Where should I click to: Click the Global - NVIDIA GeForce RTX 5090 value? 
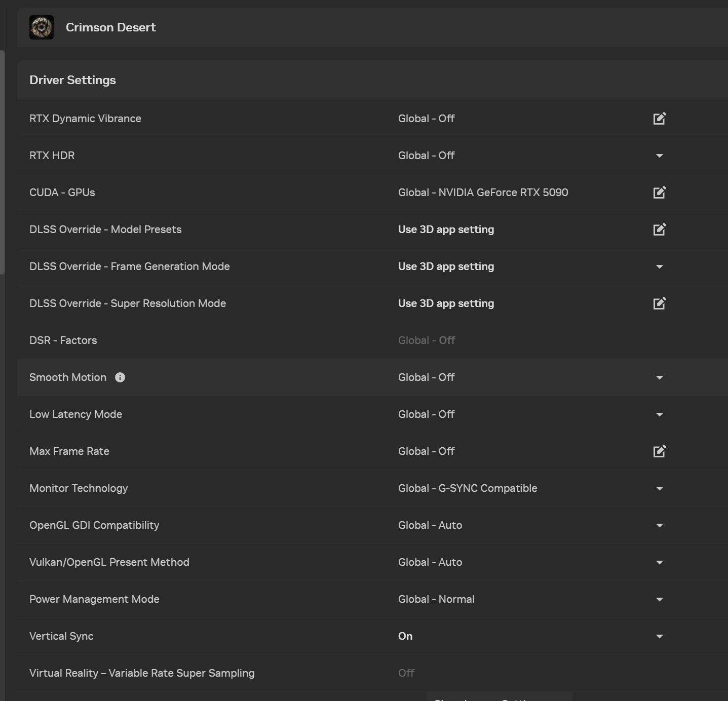[x=483, y=192]
